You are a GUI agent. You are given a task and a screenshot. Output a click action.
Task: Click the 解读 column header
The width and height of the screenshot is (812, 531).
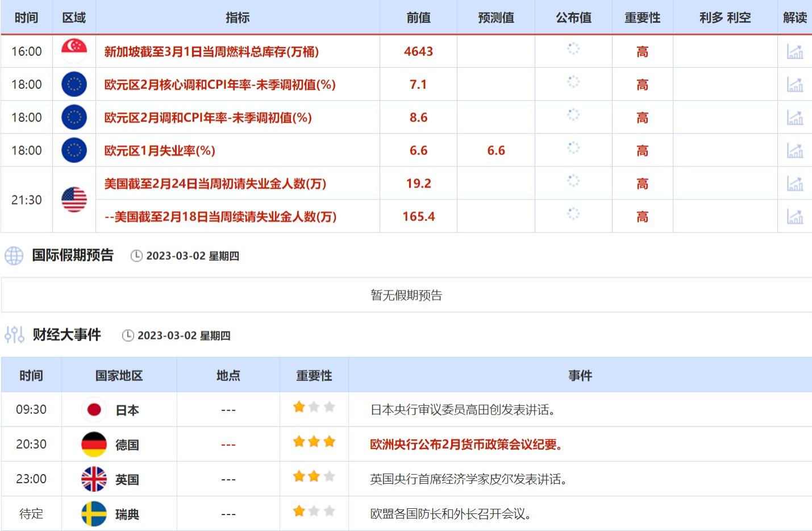(x=794, y=18)
